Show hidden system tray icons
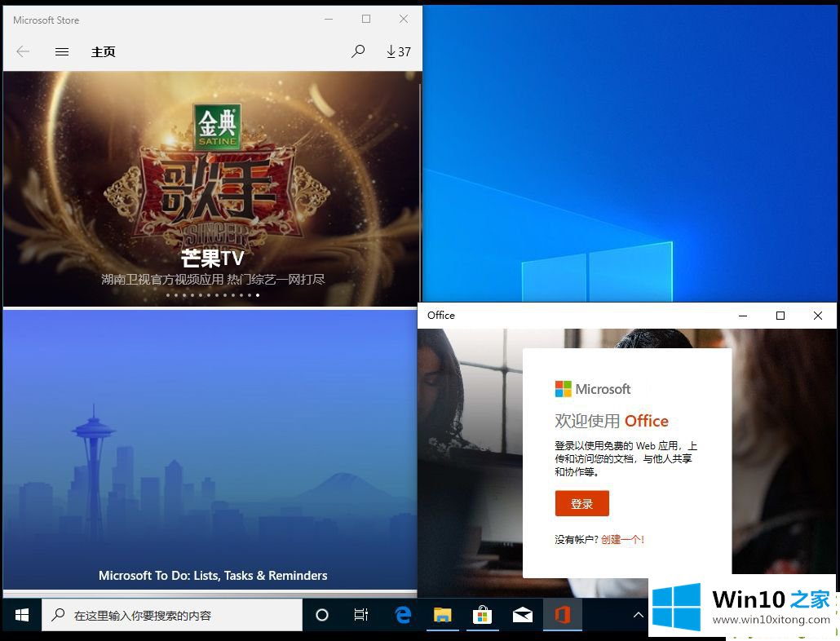The image size is (840, 641). coord(638,615)
